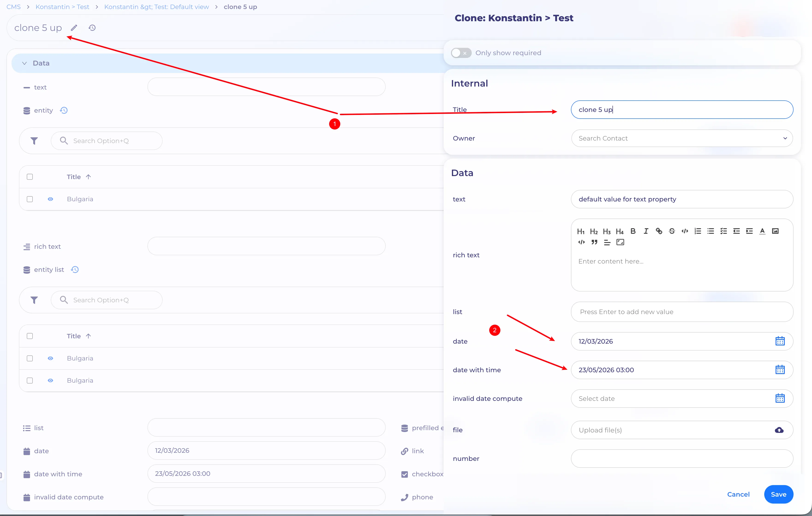This screenshot has width=812, height=516.
Task: Click the number input in the clone panel
Action: tap(682, 458)
